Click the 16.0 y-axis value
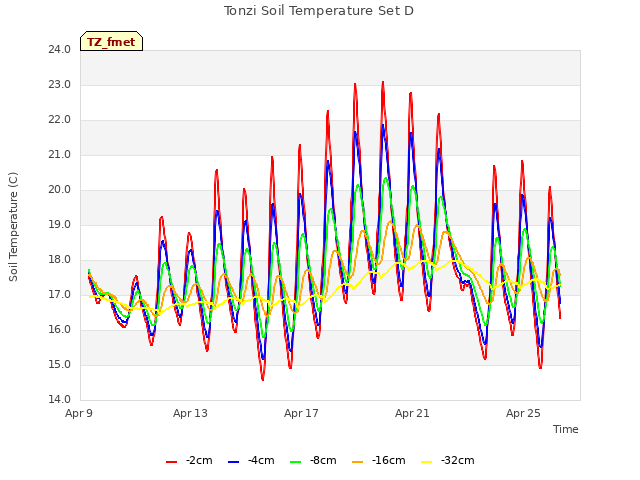The width and height of the screenshot is (640, 480). pos(60,329)
